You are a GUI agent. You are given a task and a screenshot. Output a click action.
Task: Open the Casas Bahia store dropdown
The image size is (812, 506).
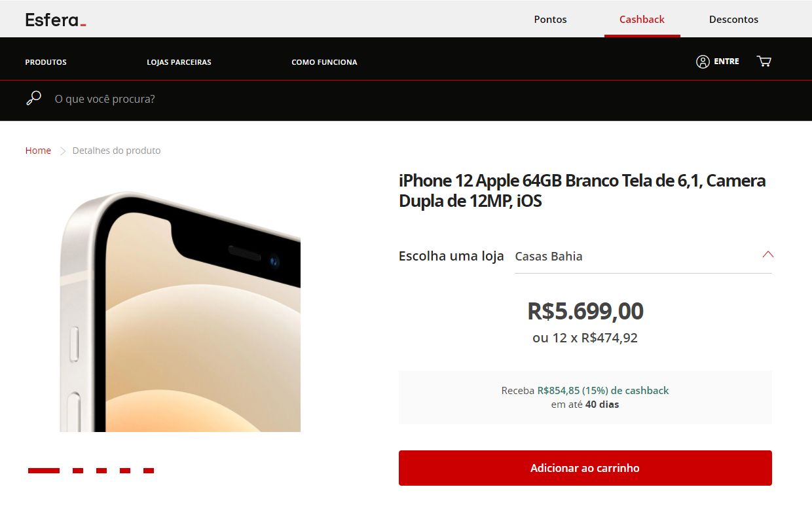(643, 256)
